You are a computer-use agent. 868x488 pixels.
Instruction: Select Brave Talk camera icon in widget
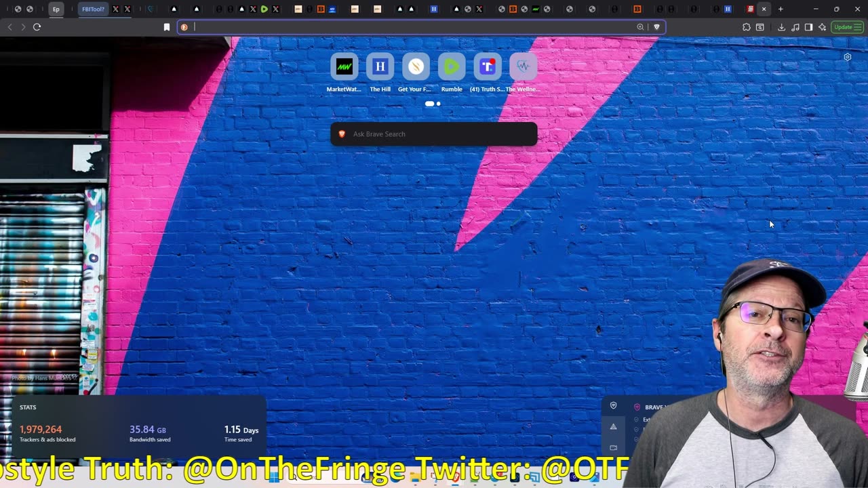coord(613,447)
